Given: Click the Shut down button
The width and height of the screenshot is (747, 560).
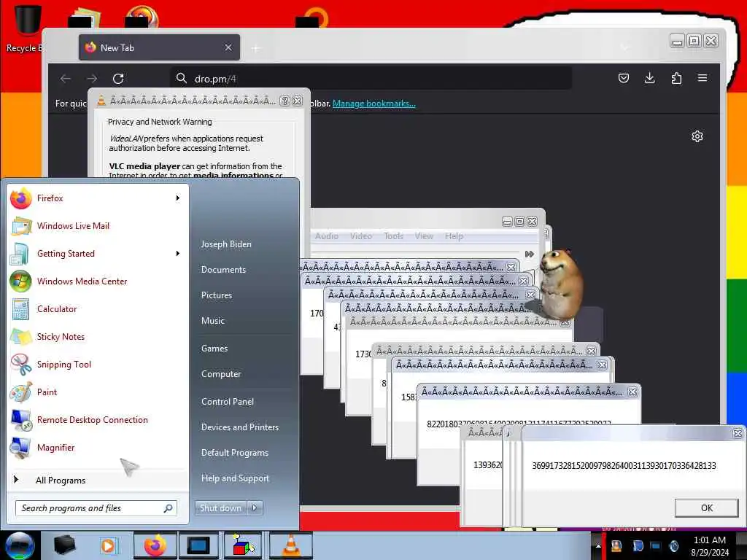Looking at the screenshot, I should [x=221, y=508].
